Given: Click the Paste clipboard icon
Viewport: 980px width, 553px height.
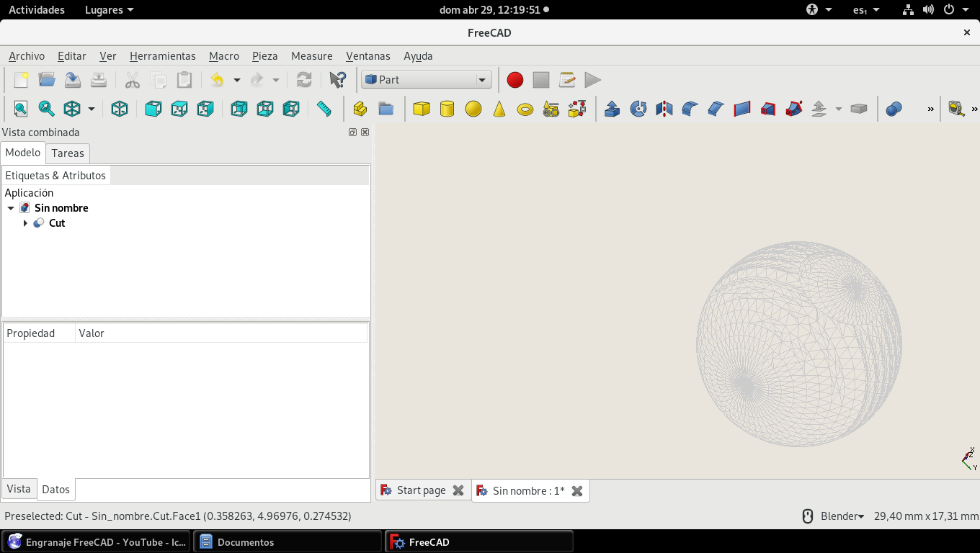Looking at the screenshot, I should point(184,80).
